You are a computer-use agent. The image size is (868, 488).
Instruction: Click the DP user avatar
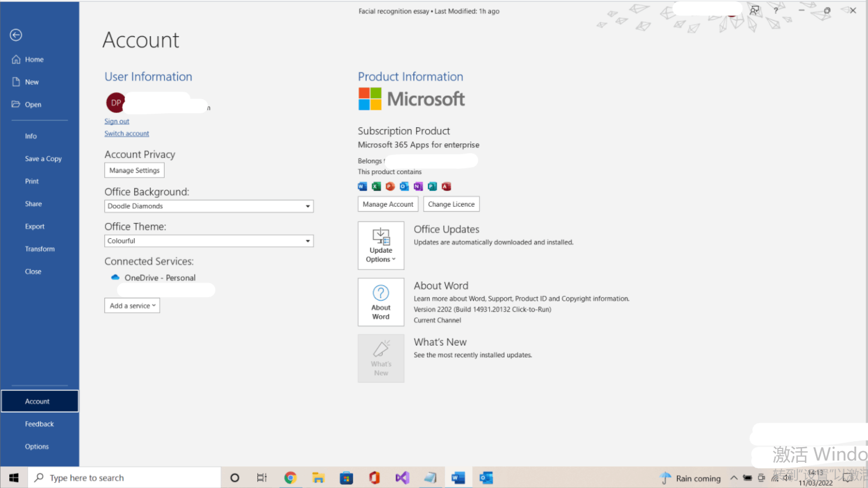tap(116, 103)
